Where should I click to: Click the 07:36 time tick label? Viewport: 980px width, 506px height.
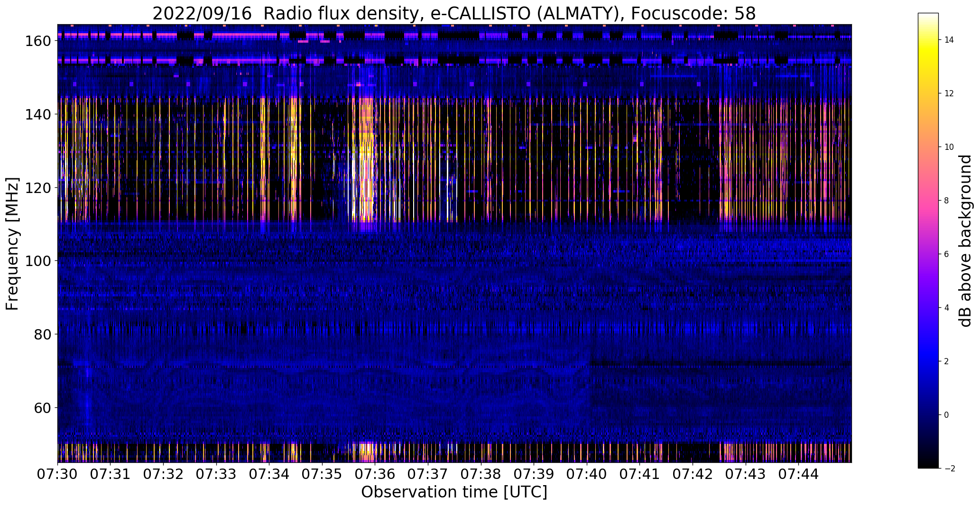click(375, 474)
